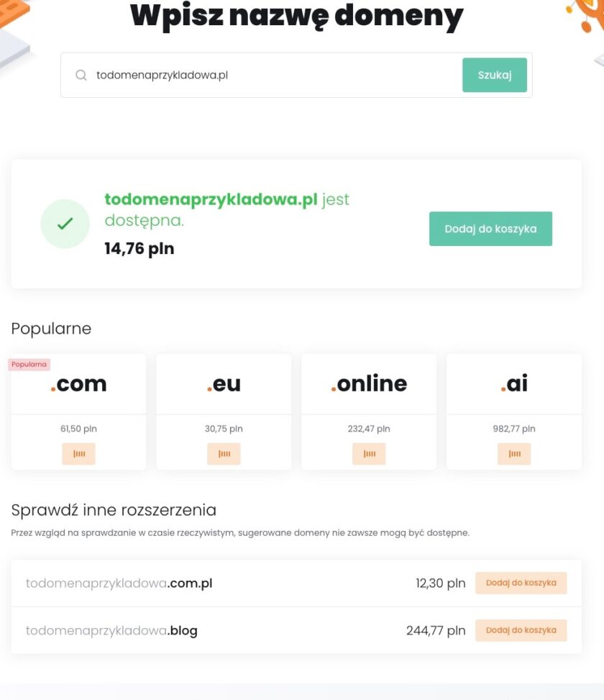Select the .com domain card
The image size is (604, 700).
point(78,383)
